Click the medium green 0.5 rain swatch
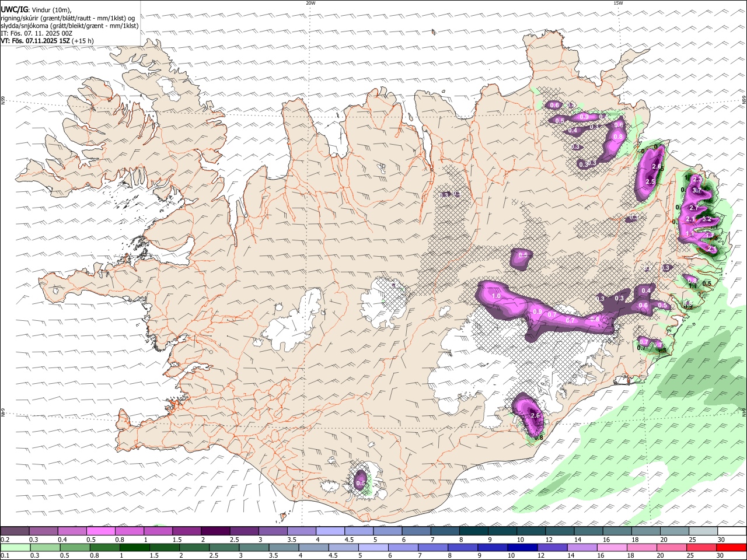Viewport: 747px width, 560px height. click(x=75, y=547)
